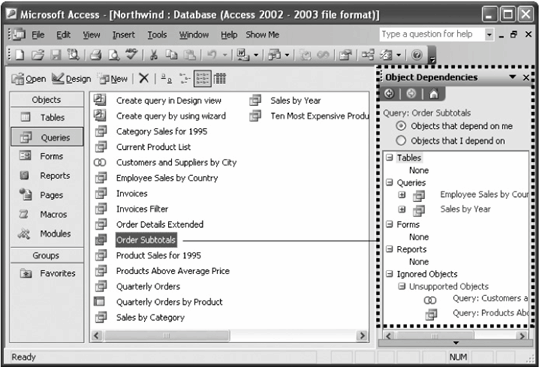Click the Home icon in Object Dependencies
Screen dimensions: 539x367
[x=434, y=93]
